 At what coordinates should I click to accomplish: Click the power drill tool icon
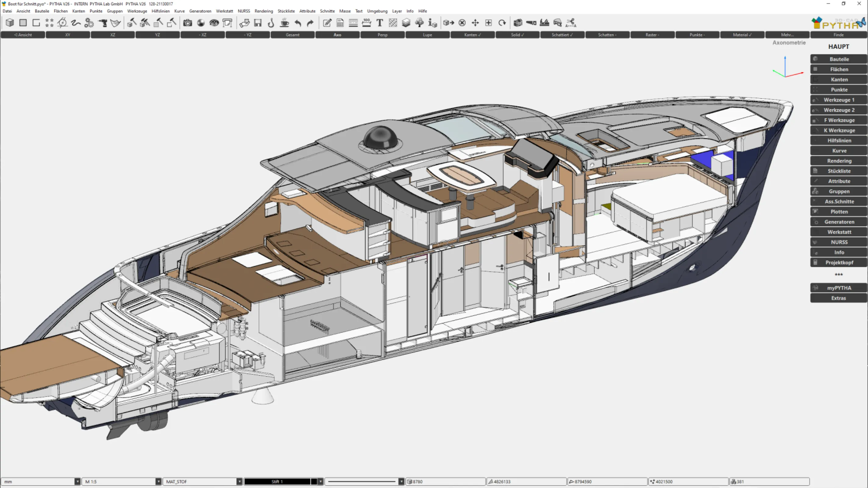(x=102, y=23)
